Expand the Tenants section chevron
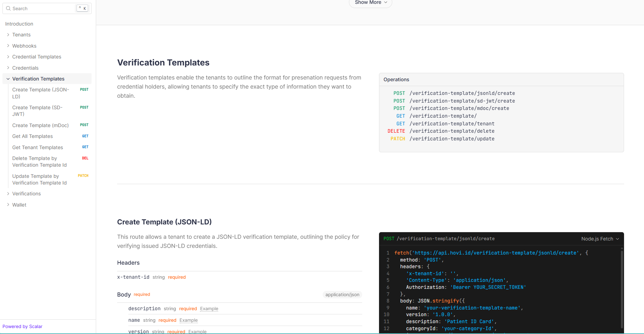Image resolution: width=644 pixels, height=334 pixels. click(8, 35)
